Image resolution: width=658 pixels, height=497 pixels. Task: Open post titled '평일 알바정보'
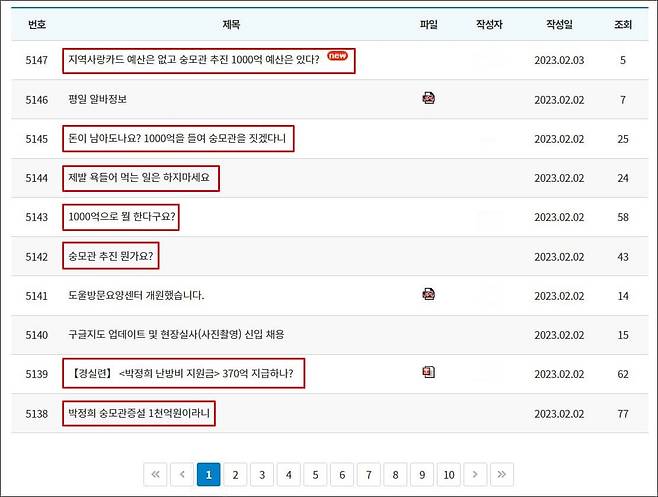(97, 99)
